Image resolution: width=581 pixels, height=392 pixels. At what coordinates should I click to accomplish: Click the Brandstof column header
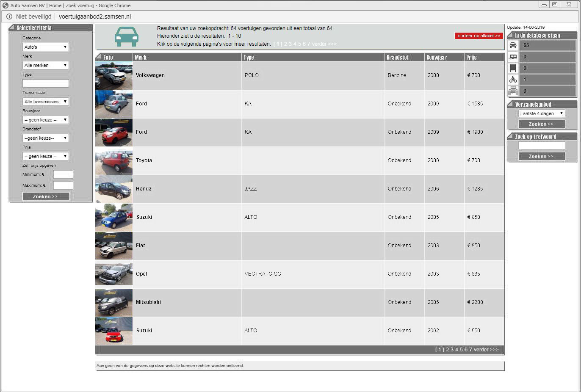[404, 58]
